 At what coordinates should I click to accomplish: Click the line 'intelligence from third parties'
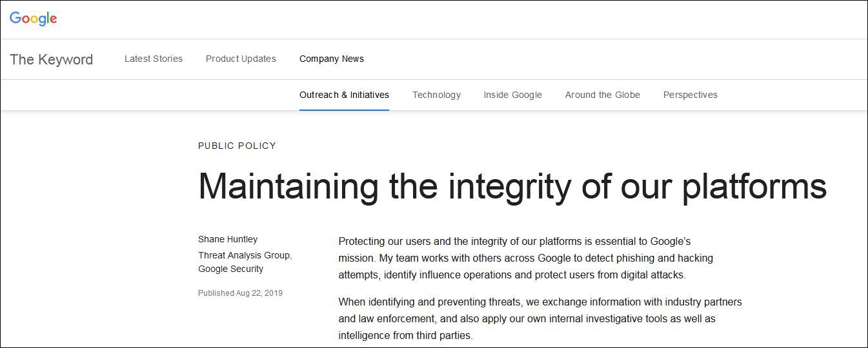click(405, 335)
